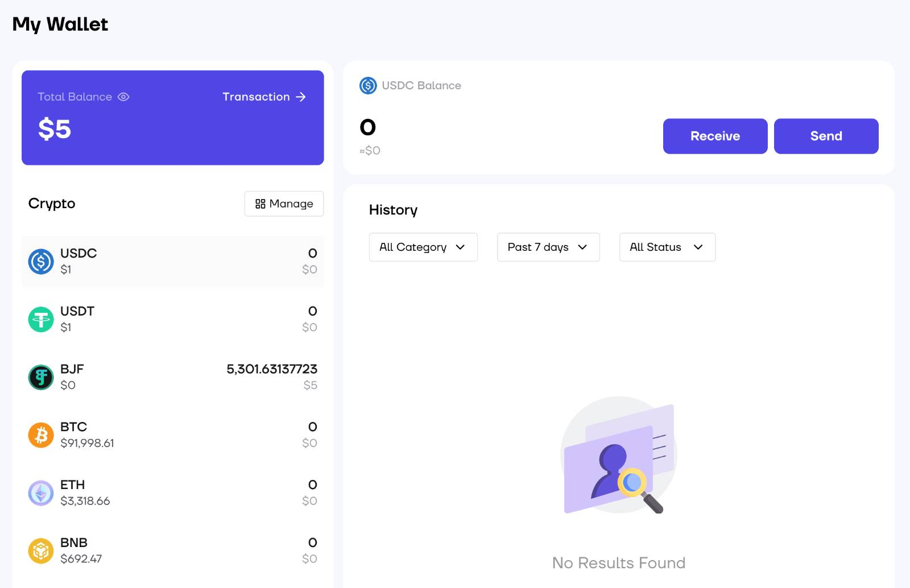This screenshot has height=588, width=910.
Task: Click the USDC coin icon in list
Action: 41,262
